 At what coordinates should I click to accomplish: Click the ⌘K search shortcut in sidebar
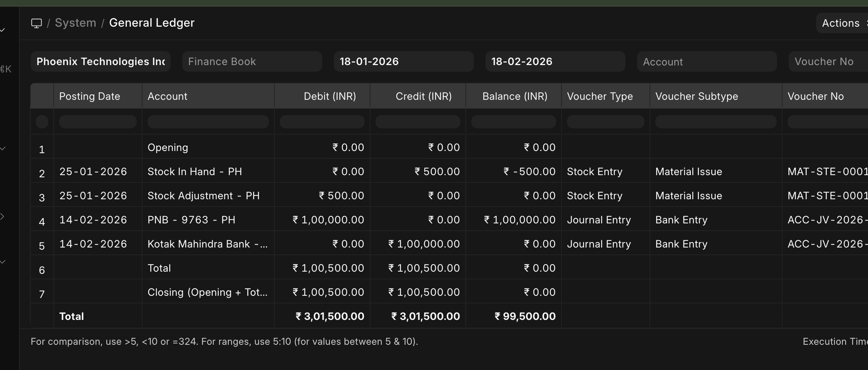click(6, 69)
